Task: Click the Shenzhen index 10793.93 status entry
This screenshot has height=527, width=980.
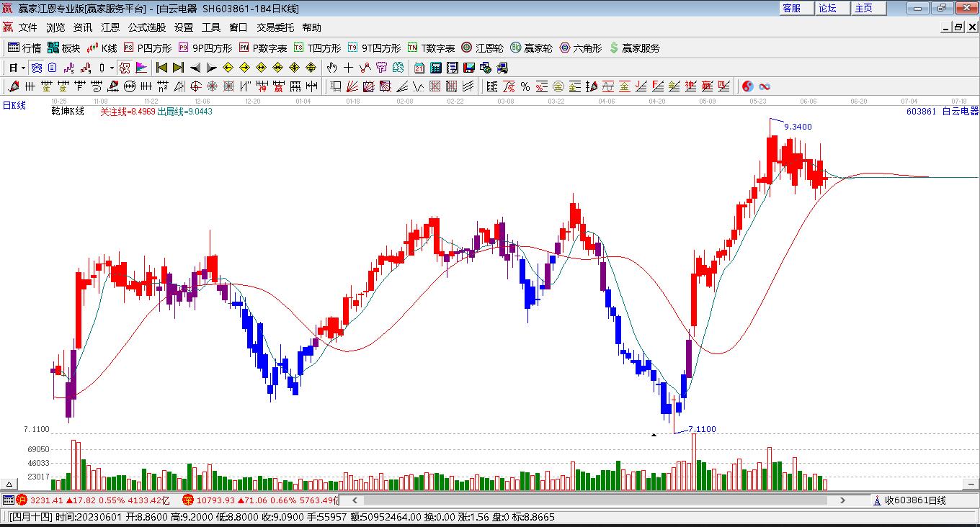Action: [x=260, y=500]
